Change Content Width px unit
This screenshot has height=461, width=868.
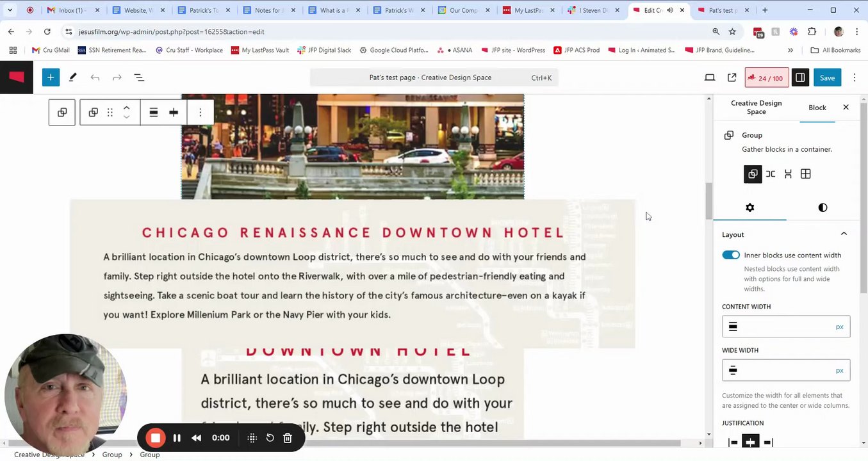[x=839, y=327]
